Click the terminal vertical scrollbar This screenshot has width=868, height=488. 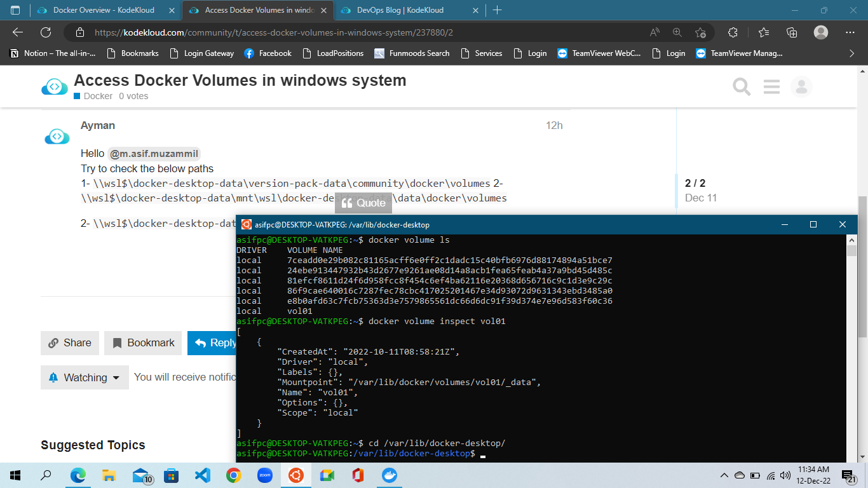[x=851, y=349]
